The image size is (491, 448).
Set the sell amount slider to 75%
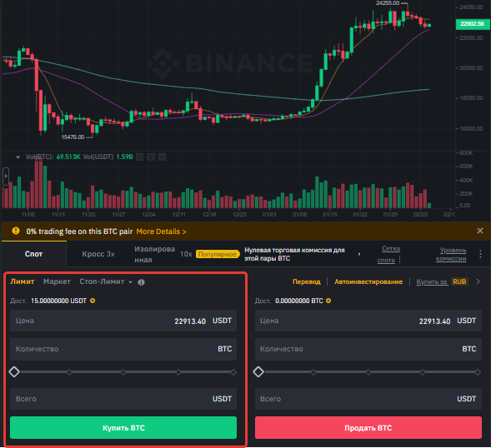[423, 372]
